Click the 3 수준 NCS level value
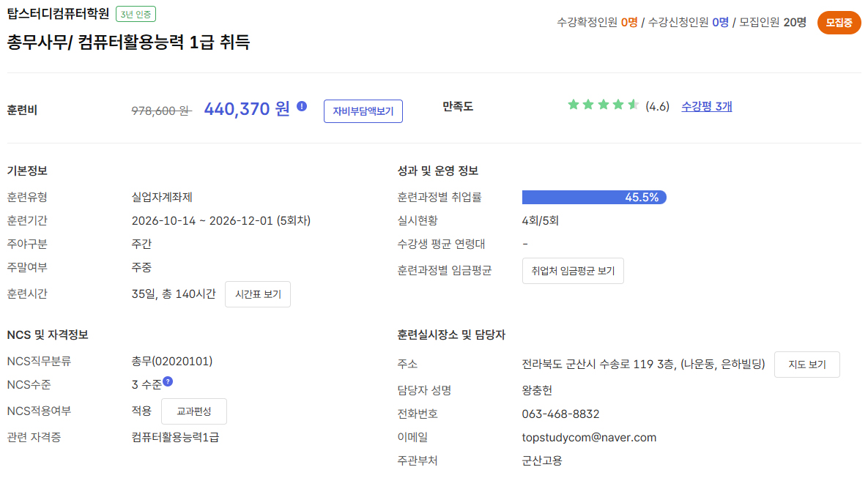Viewport: 868px width, 478px height. pyautogui.click(x=146, y=384)
